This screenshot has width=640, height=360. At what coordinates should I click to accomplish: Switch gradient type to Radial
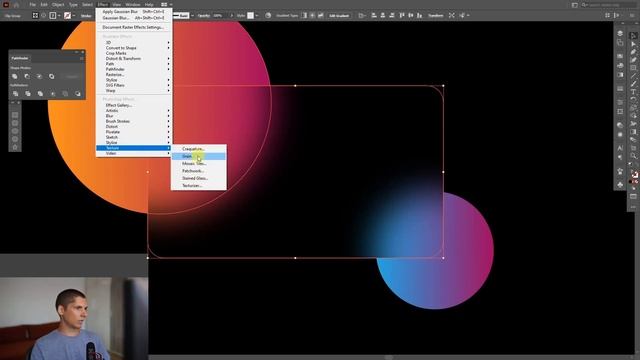pos(312,16)
